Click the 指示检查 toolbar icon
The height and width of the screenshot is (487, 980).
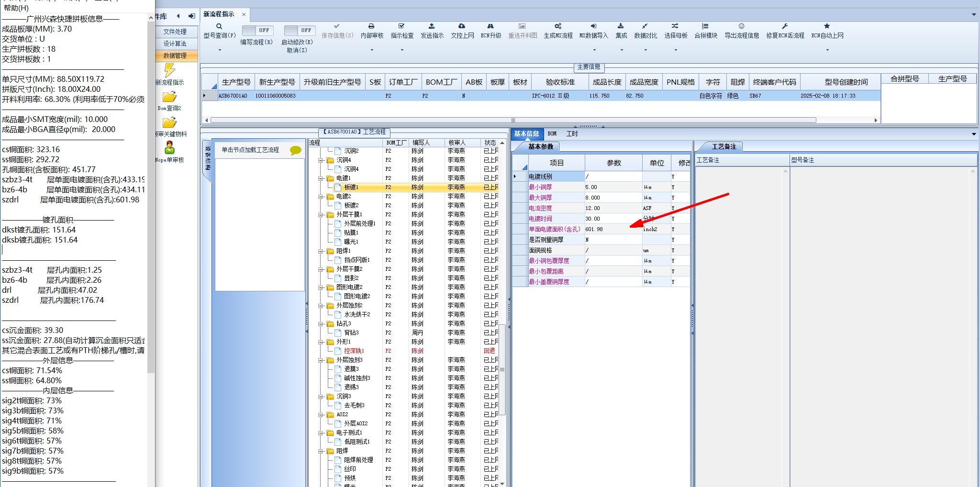coord(401,26)
